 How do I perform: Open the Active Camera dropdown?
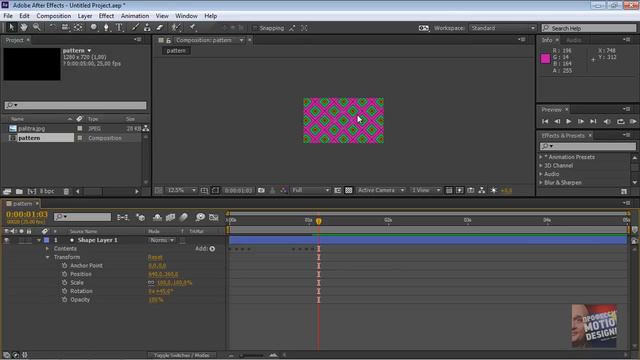pos(380,190)
